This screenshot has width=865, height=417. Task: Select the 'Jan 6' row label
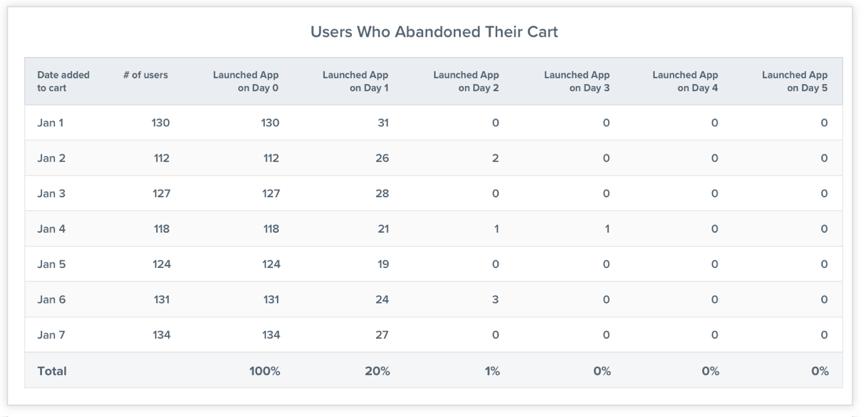[51, 300]
